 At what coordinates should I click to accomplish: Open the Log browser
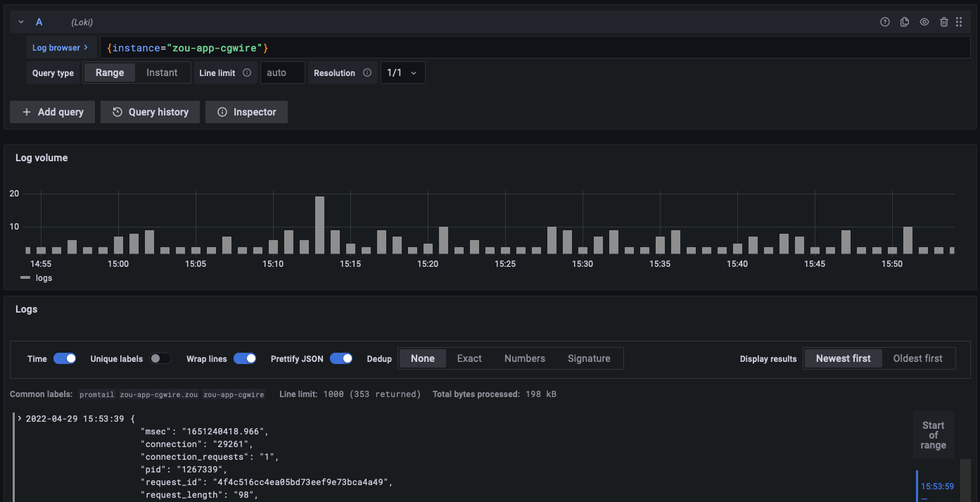tap(61, 48)
